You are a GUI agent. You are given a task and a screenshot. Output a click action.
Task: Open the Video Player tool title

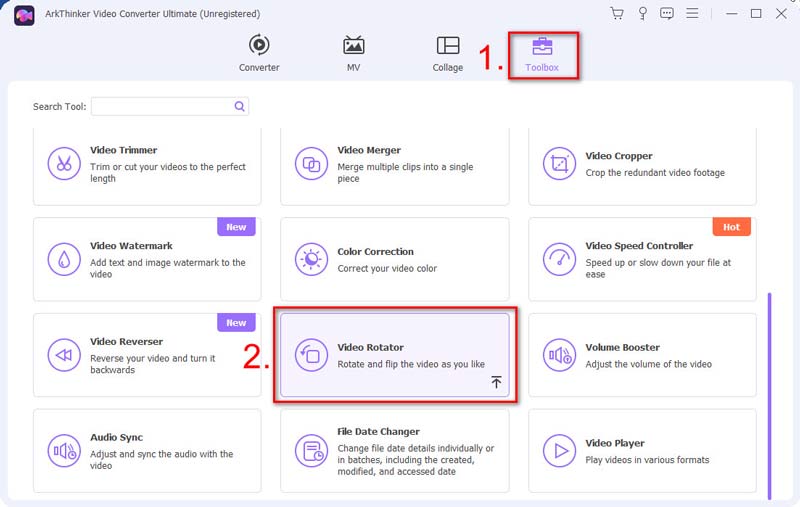click(615, 443)
